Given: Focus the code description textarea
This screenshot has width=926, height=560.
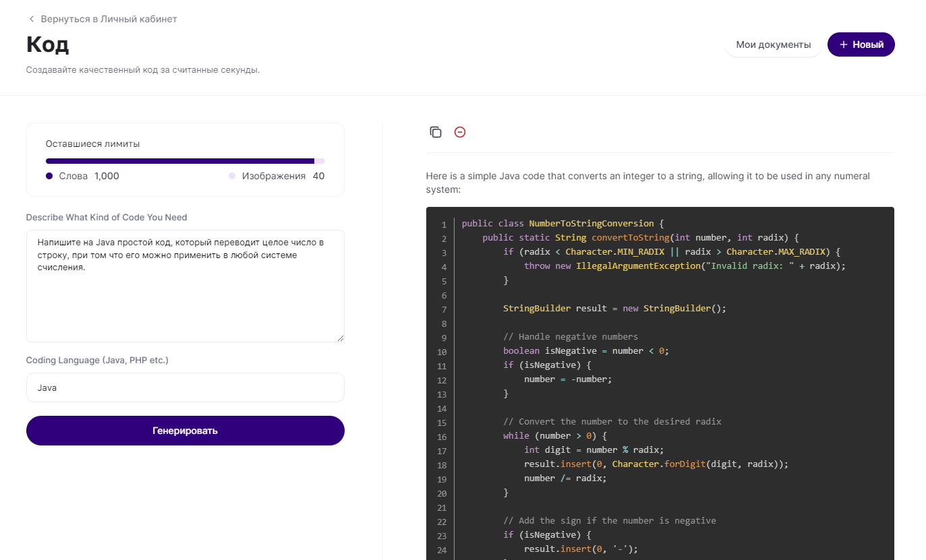Looking at the screenshot, I should pos(185,286).
